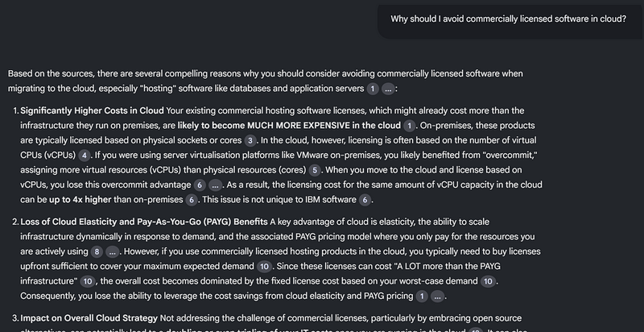Open citation 1 in the intro paragraph
The image size is (644, 332).
coord(373,89)
